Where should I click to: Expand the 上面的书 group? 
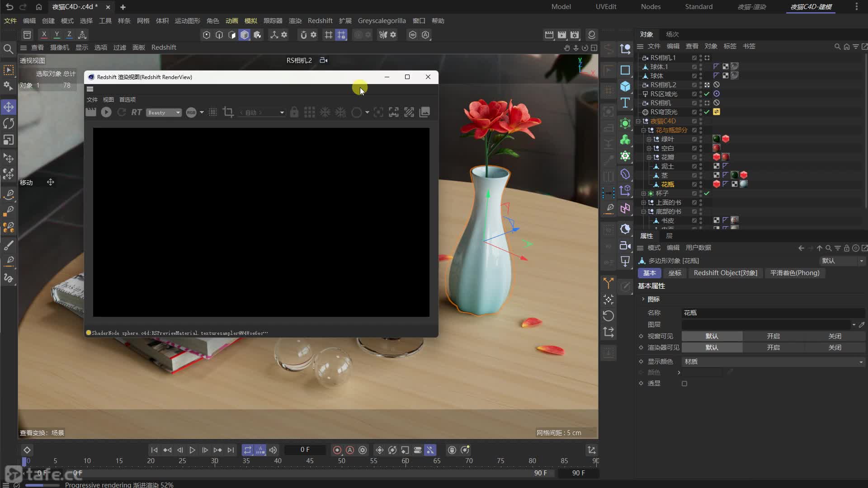pyautogui.click(x=643, y=202)
